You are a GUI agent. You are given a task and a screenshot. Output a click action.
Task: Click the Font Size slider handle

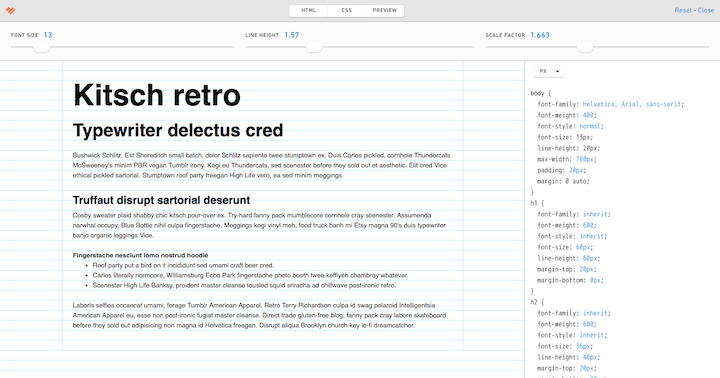[41, 47]
